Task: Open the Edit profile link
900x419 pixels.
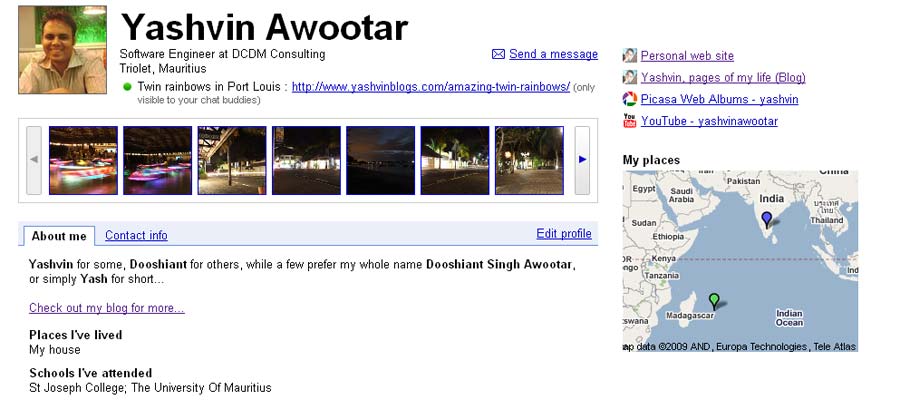Action: pyautogui.click(x=564, y=234)
